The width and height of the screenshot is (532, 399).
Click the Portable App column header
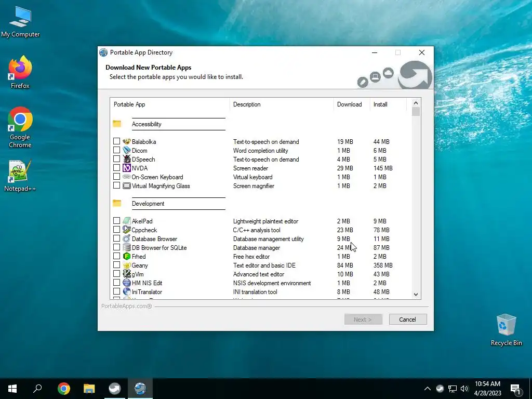click(170, 104)
